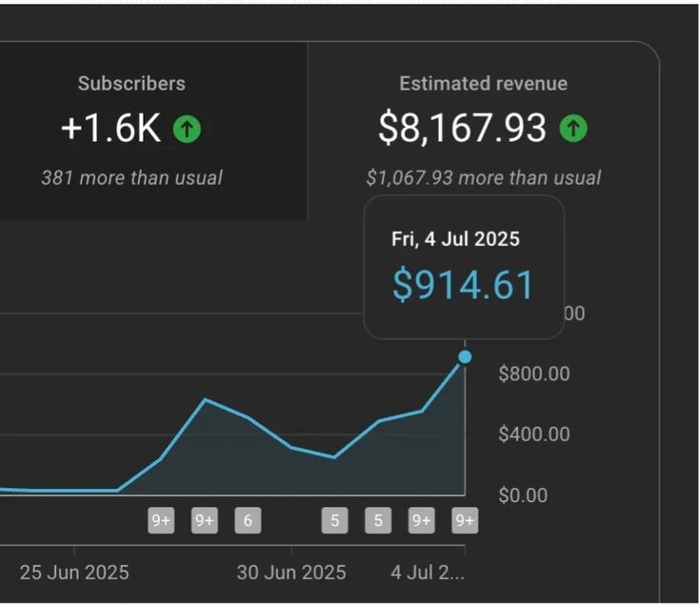700x605 pixels.
Task: Click the 30 Jun 2025 date label
Action: coord(291,573)
